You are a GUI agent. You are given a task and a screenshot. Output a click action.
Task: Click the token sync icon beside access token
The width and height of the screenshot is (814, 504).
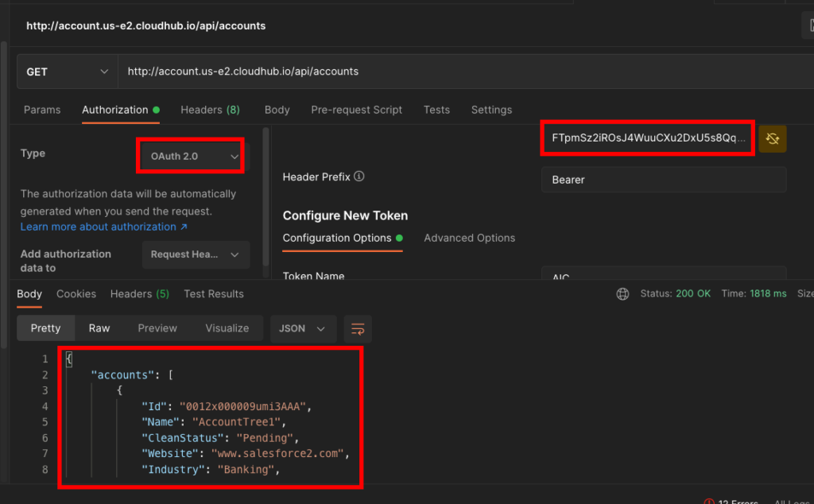[772, 138]
